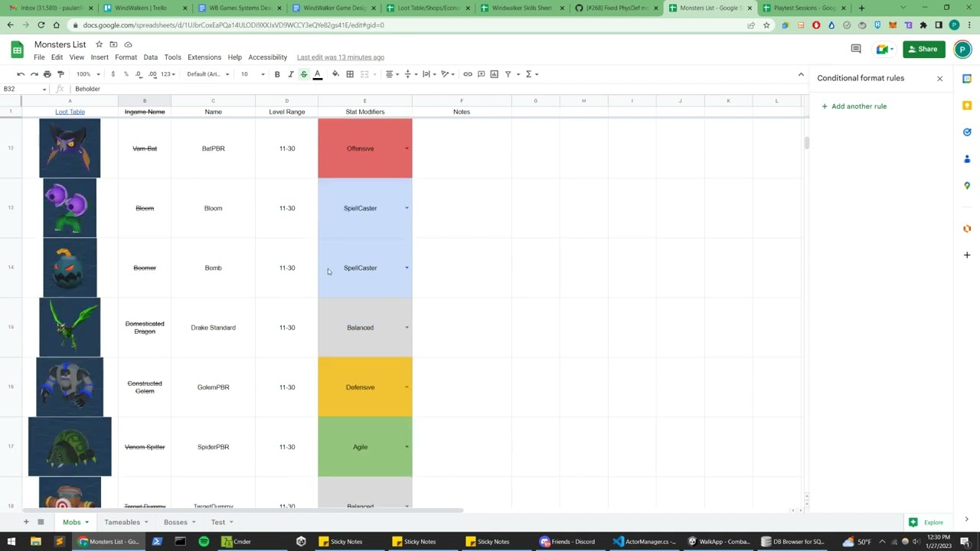Select the Agile cell for SpiderPBR
The height and width of the screenshot is (551, 980).
tap(365, 447)
